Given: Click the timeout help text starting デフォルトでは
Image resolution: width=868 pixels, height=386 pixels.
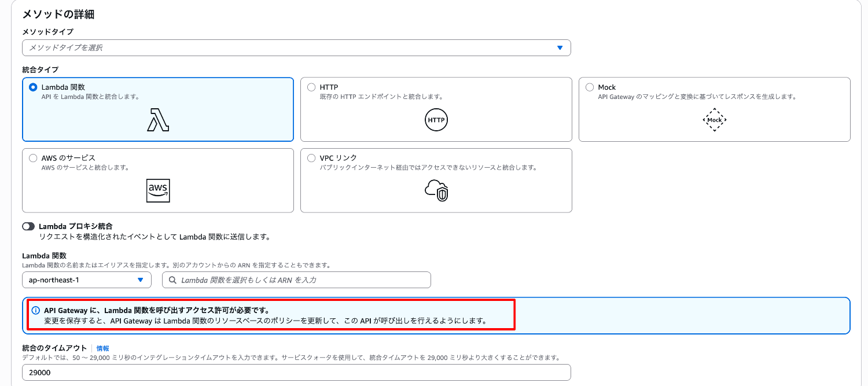Looking at the screenshot, I should pyautogui.click(x=290, y=358).
